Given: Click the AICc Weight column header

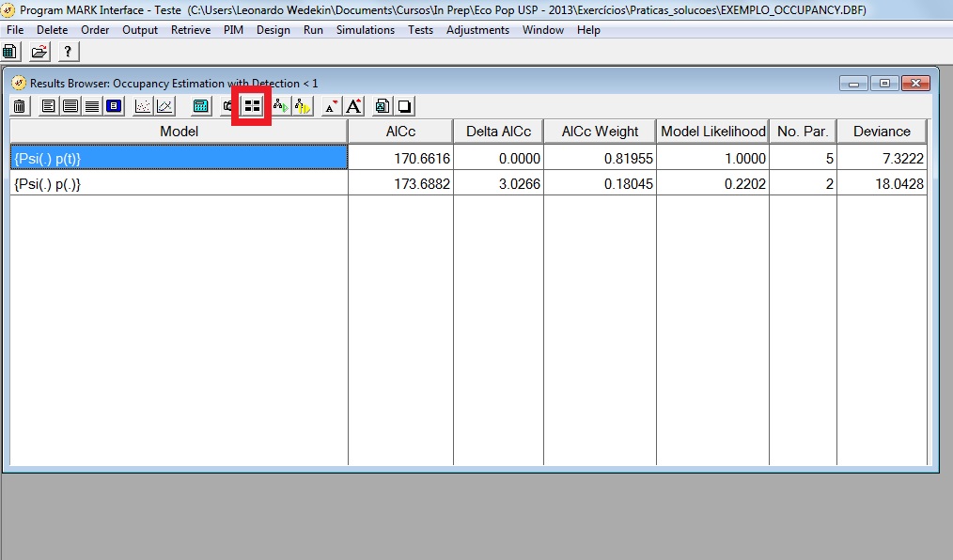Looking at the screenshot, I should [x=600, y=132].
